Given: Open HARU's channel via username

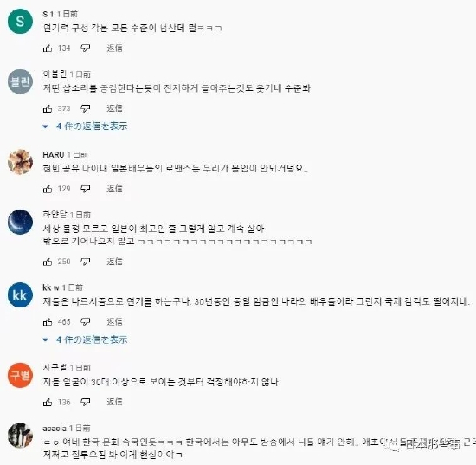Looking at the screenshot, I should tap(54, 155).
